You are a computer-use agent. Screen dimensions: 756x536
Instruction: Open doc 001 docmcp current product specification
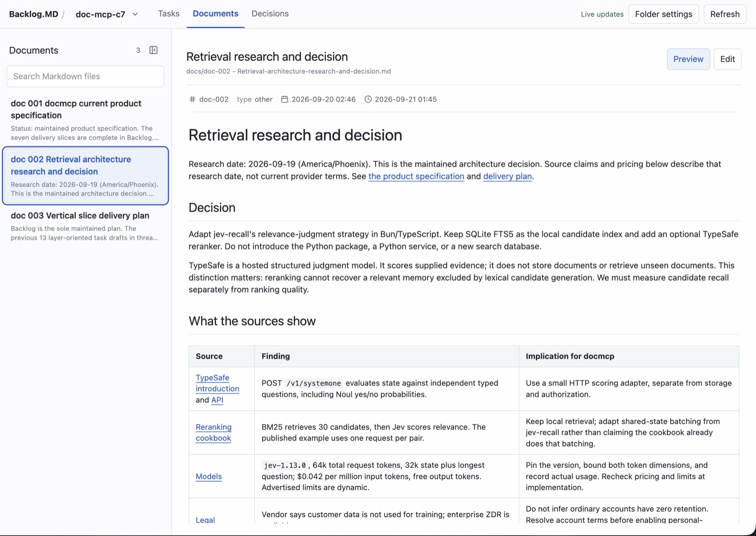click(x=86, y=120)
